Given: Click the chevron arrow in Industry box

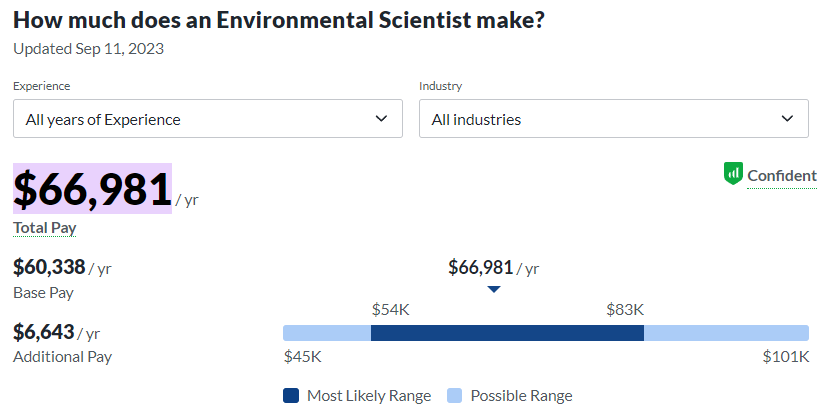Looking at the screenshot, I should pyautogui.click(x=787, y=119).
